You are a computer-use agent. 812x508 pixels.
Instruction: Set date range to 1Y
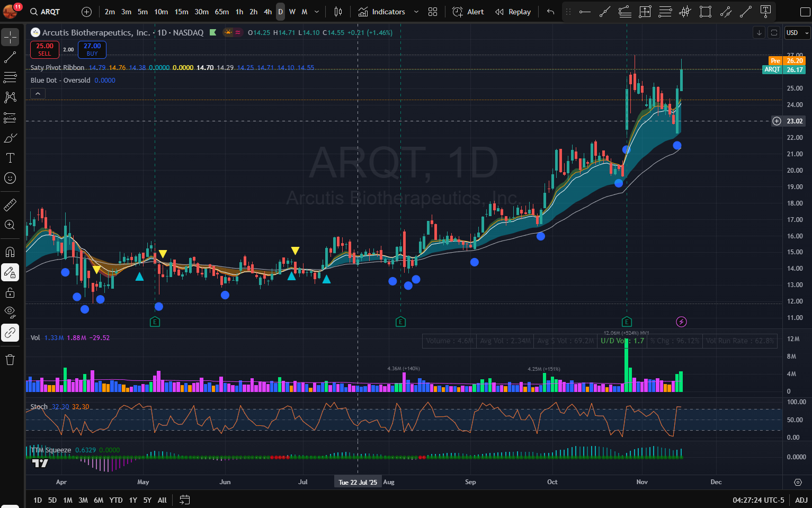pos(133,500)
